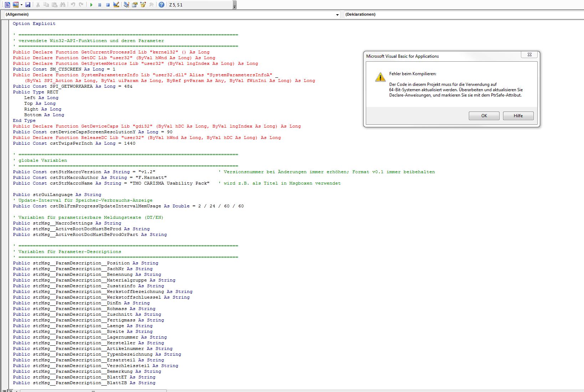Viewport: 584px width, 392px height.
Task: Click the Reset (stop) square icon
Action: [x=108, y=5]
